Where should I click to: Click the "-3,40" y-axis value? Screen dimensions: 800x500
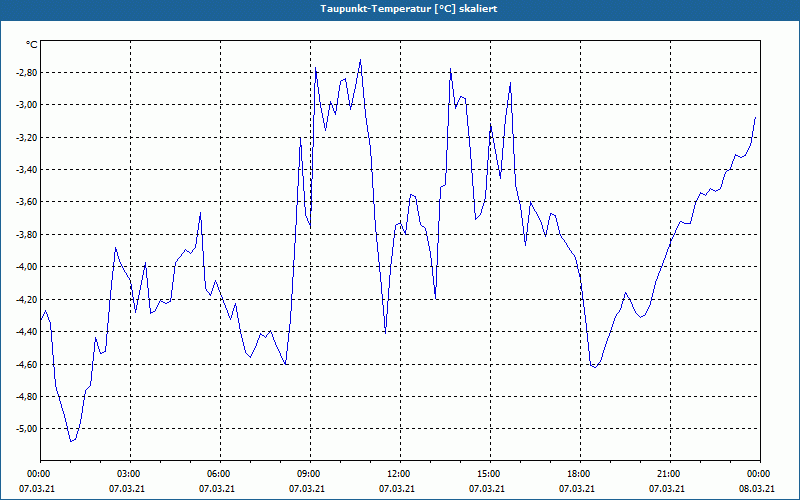(28, 169)
